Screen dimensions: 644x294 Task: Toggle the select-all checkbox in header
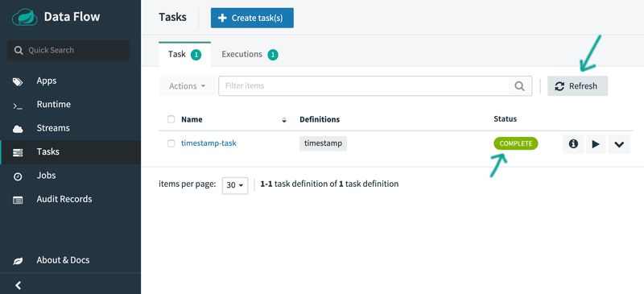tap(171, 119)
